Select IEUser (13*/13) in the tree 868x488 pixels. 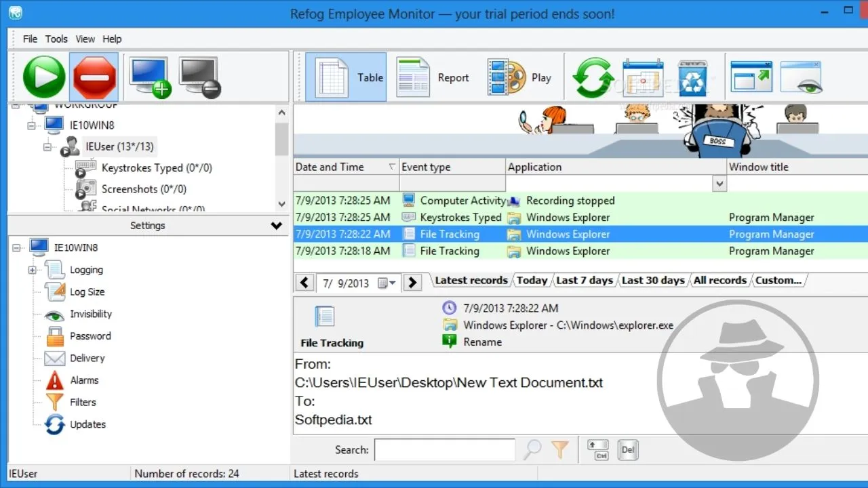coord(119,146)
